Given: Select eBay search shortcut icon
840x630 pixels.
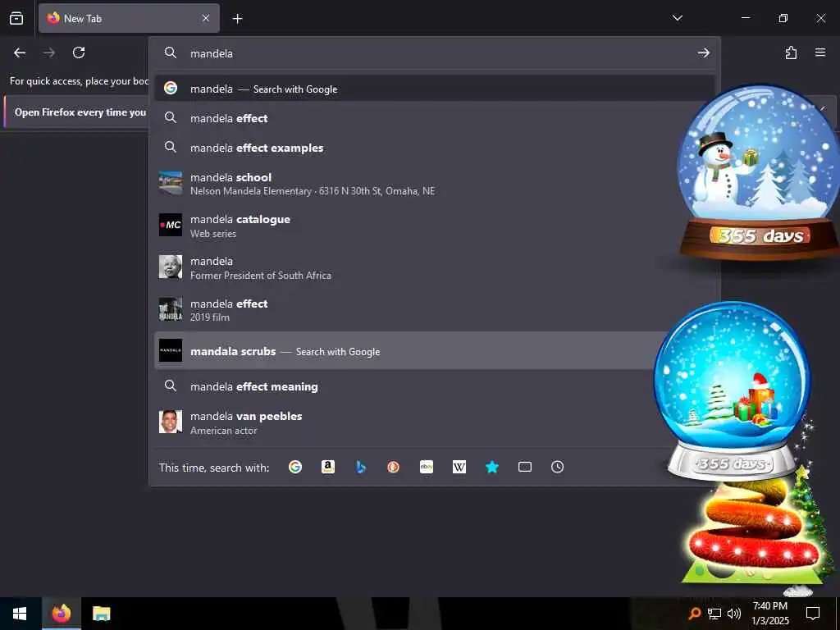Looking at the screenshot, I should [x=427, y=467].
